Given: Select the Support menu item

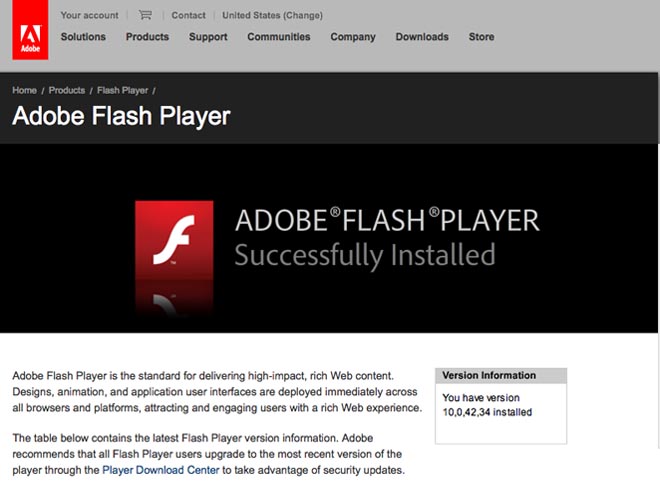Looking at the screenshot, I should tap(208, 37).
